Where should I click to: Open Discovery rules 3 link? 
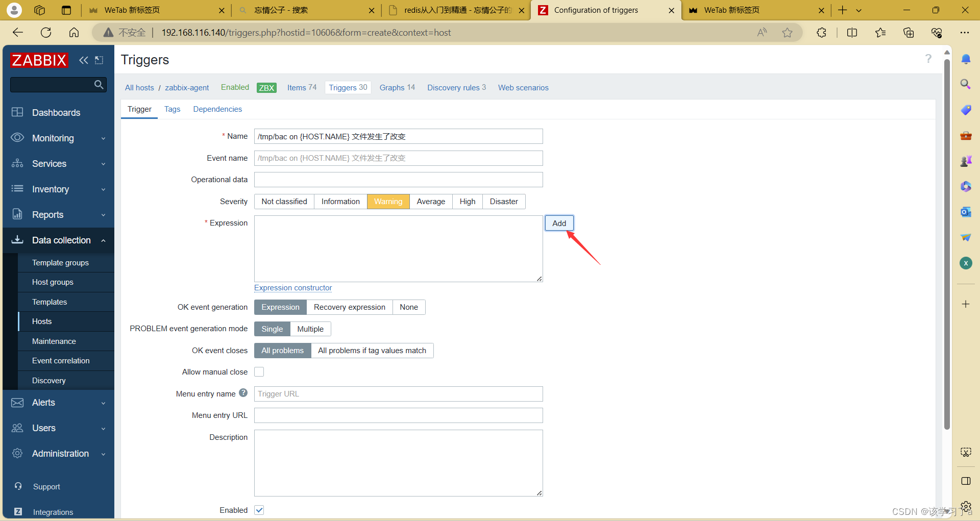[x=456, y=88]
